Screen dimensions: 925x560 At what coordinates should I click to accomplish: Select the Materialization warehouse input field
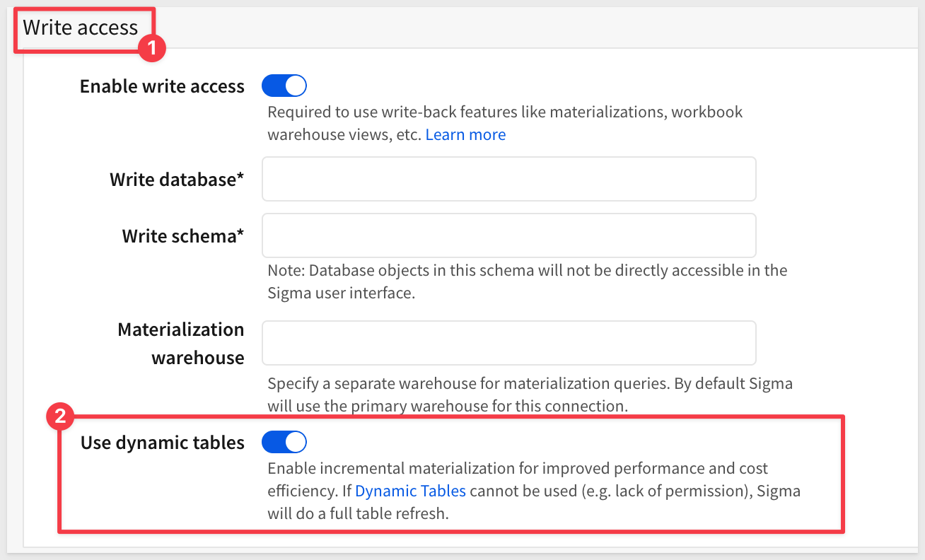tap(508, 344)
